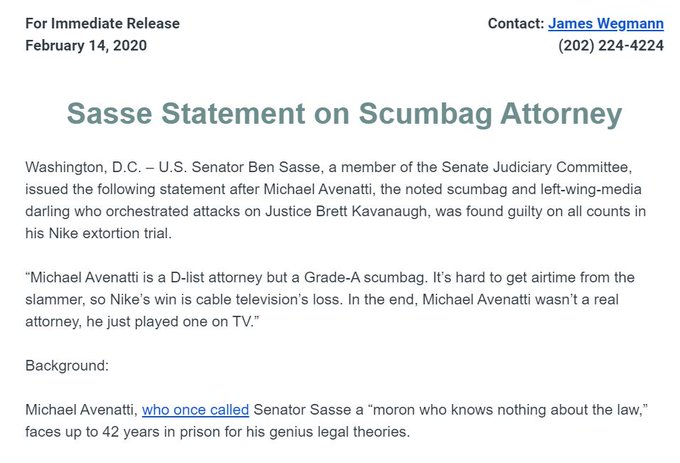Follow the "who once called" hyperlink
This screenshot has height=463, width=680.
[196, 410]
